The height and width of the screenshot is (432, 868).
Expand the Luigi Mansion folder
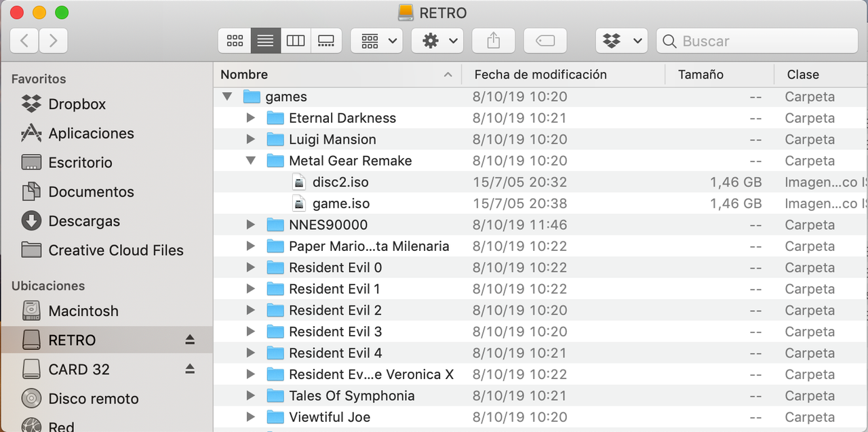coord(251,139)
